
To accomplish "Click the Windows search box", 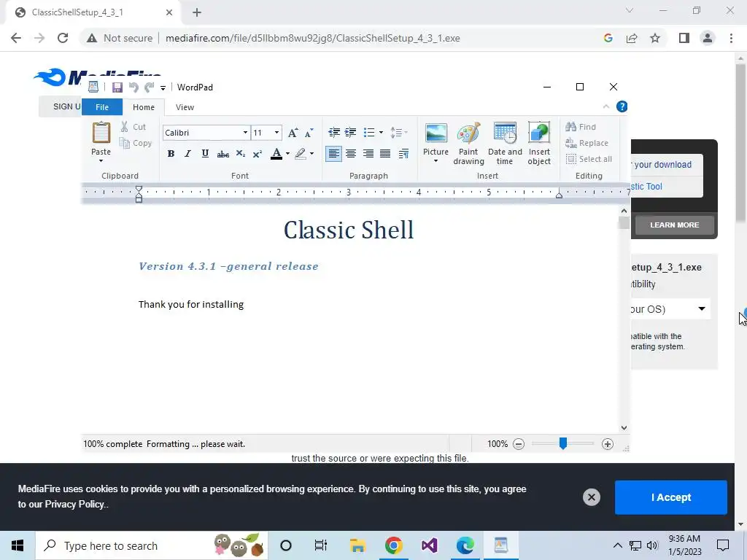I will (152, 545).
